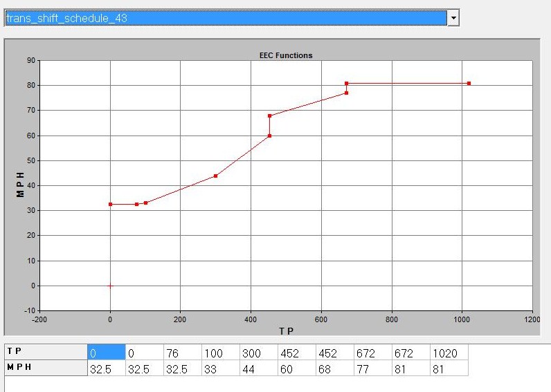Click the chart point at TP 452, 68 MPH
The image size is (551, 392).
pos(269,116)
